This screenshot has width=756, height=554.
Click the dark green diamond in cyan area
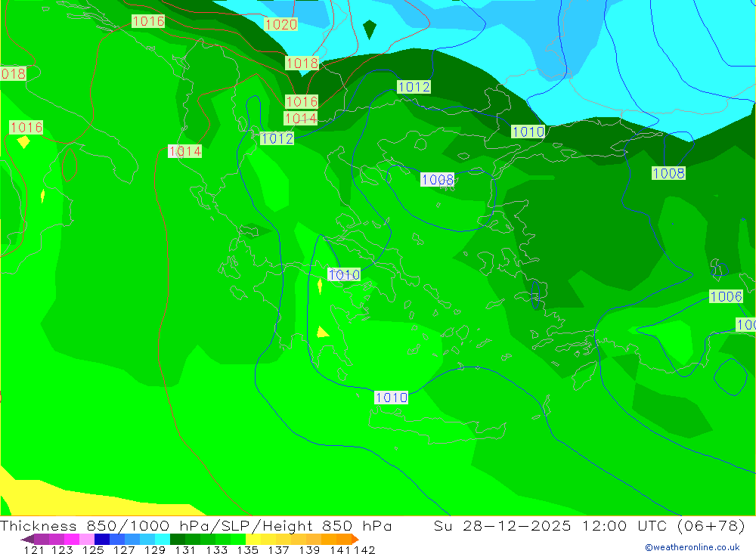(x=370, y=29)
